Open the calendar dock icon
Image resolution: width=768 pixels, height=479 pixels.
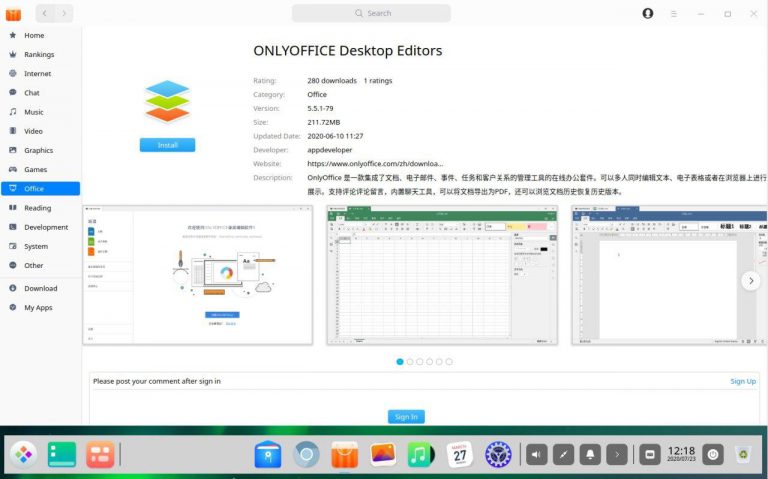point(459,454)
